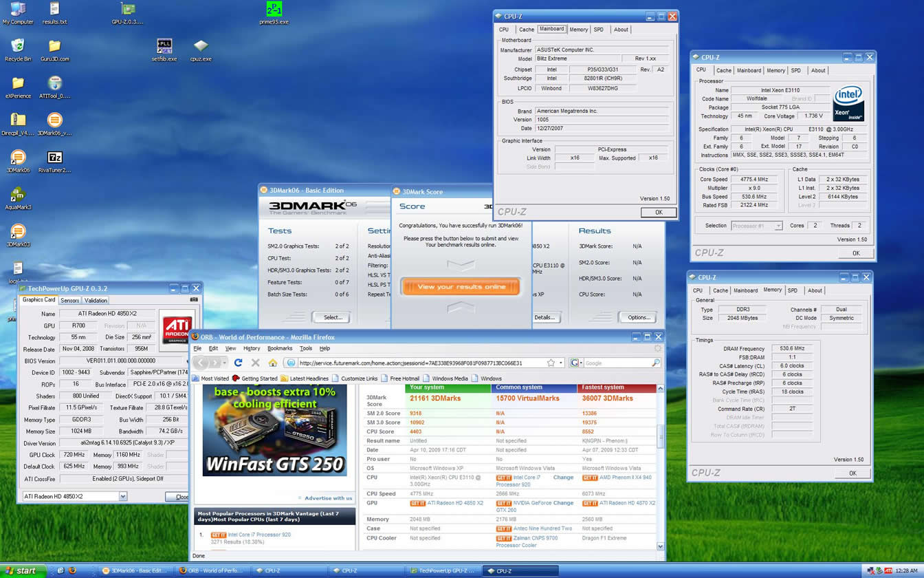Image resolution: width=924 pixels, height=578 pixels.
Task: Click the Firefox stop loading X icon
Action: point(255,363)
